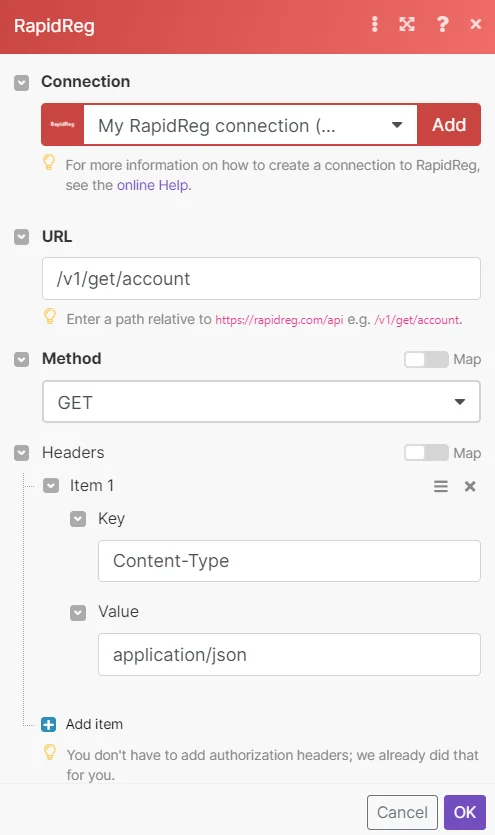Image resolution: width=495 pixels, height=835 pixels.
Task: Open the question mark help icon
Action: (442, 24)
